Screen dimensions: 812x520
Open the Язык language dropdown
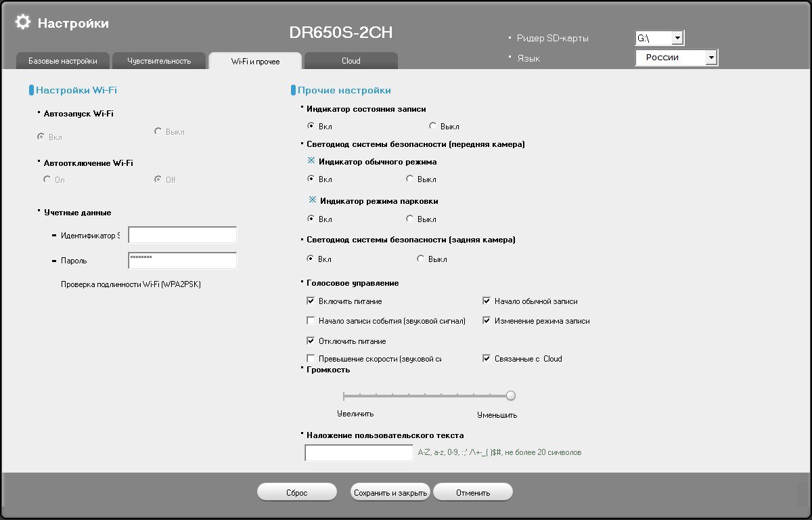click(x=710, y=58)
